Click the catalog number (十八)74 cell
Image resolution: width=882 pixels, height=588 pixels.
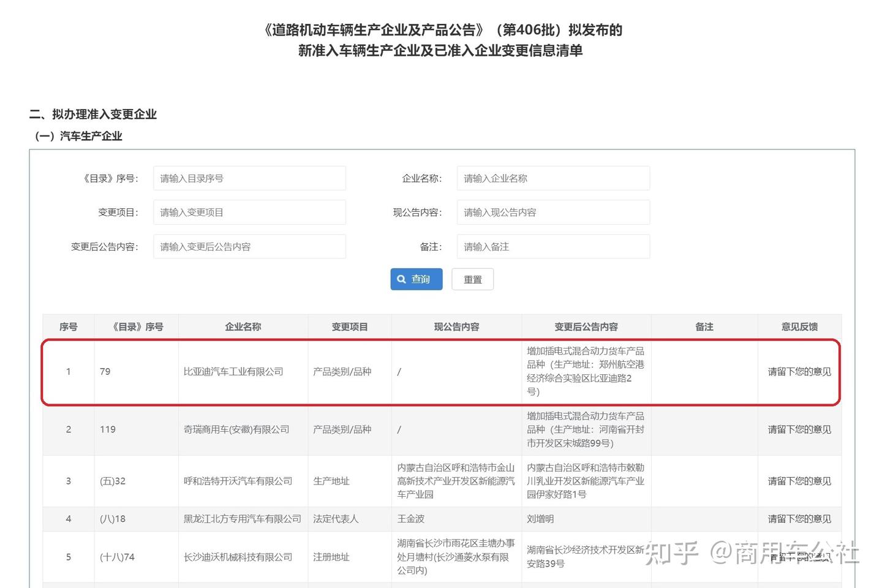click(137, 557)
